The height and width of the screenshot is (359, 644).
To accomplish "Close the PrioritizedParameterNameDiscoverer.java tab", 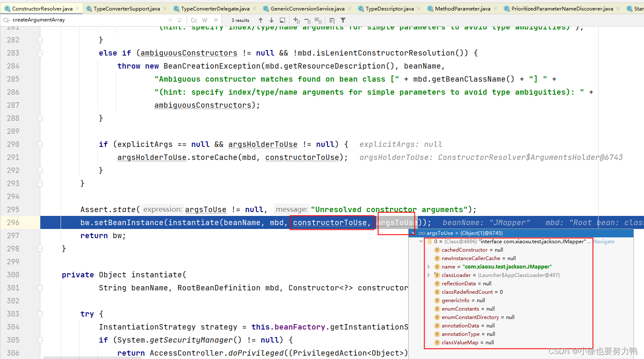I will pyautogui.click(x=618, y=8).
